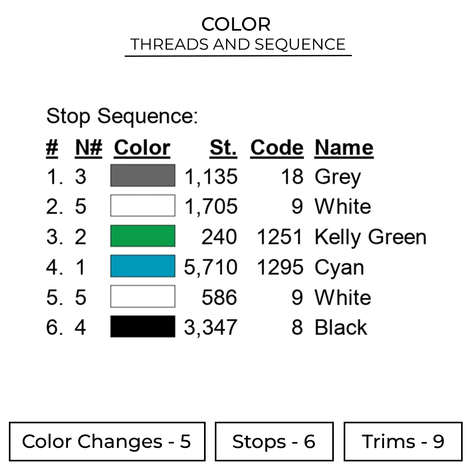
Task: Click the white swatch in row 5
Action: click(x=142, y=297)
